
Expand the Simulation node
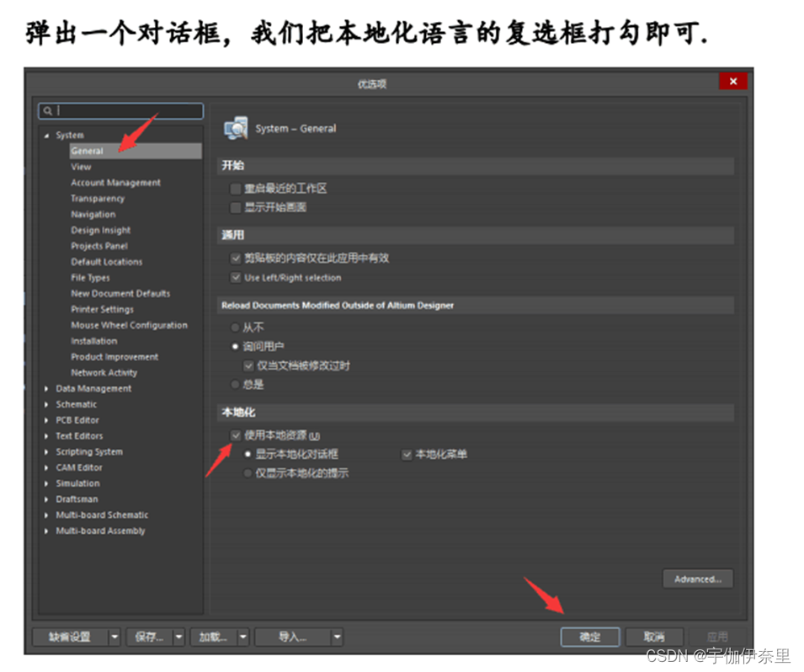point(46,483)
